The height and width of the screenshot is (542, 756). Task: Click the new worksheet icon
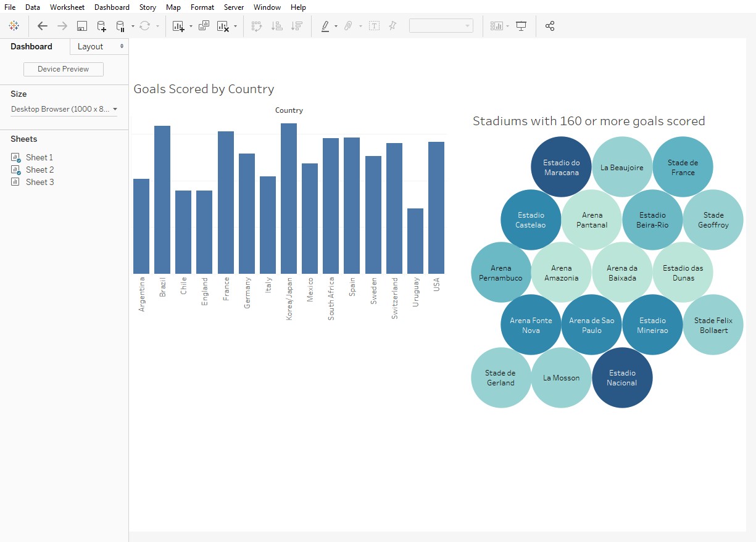tap(178, 26)
